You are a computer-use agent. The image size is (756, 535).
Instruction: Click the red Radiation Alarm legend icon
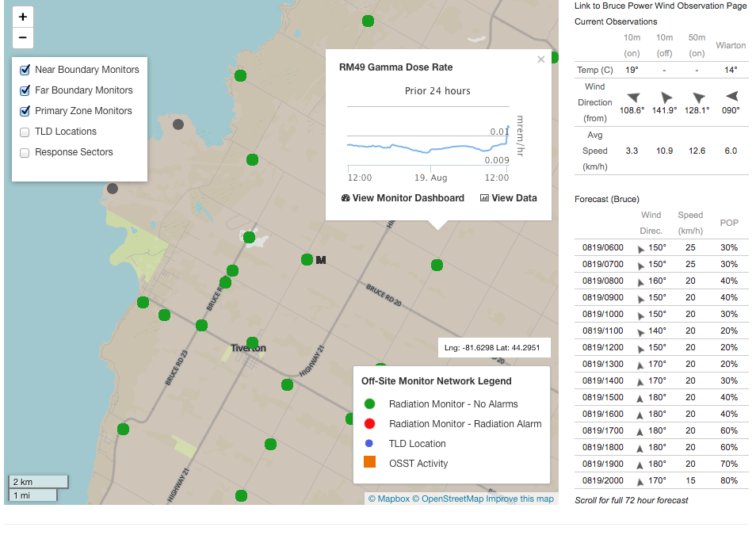coord(369,424)
